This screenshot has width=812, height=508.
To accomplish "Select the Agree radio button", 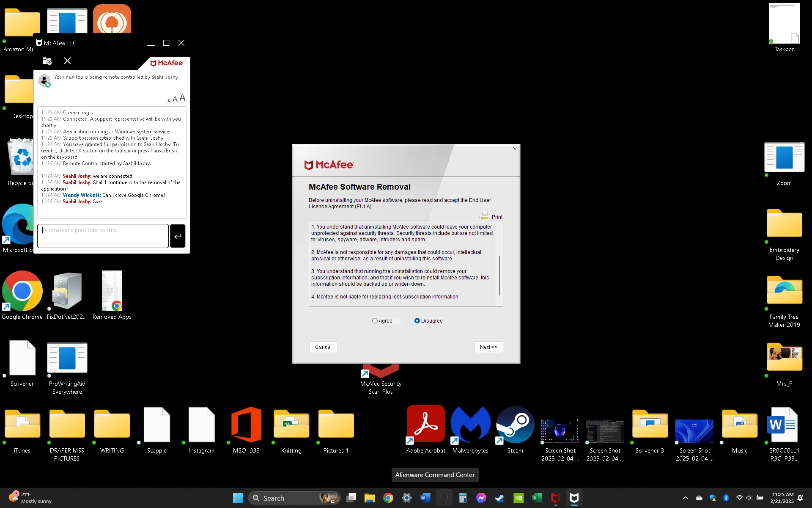I will click(x=375, y=321).
